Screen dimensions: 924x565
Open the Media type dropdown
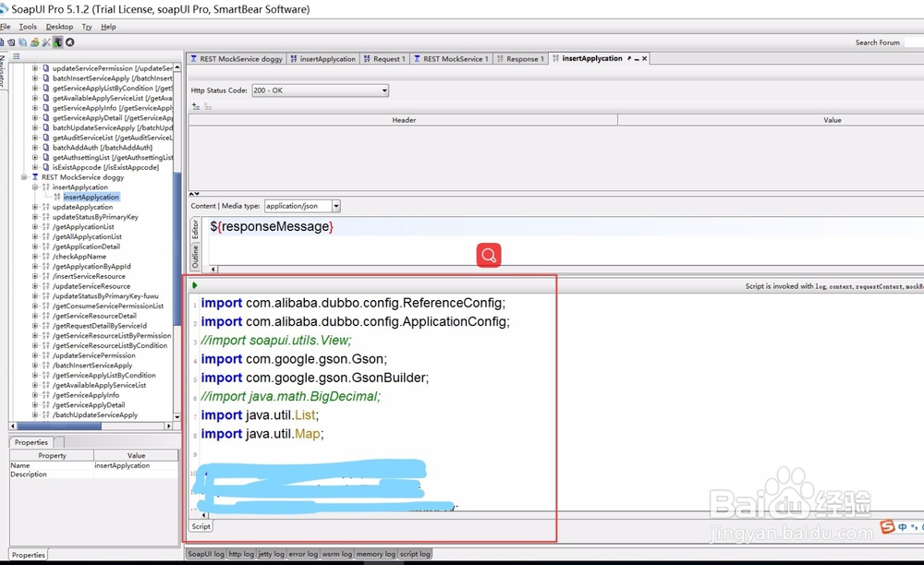tap(336, 206)
